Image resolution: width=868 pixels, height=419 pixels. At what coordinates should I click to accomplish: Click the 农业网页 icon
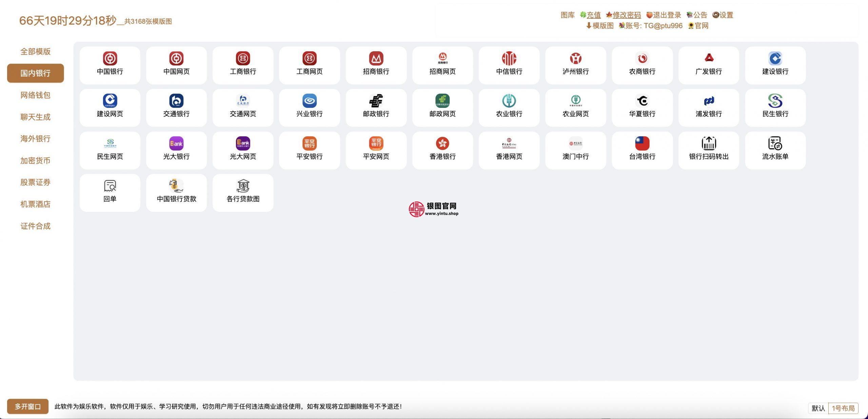[x=575, y=101]
